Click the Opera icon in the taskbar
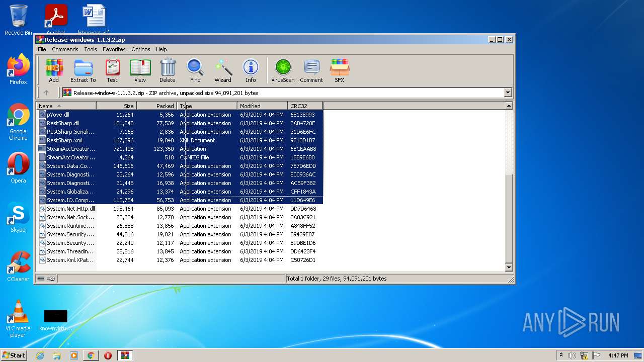The height and width of the screenshot is (362, 644). pos(108,355)
